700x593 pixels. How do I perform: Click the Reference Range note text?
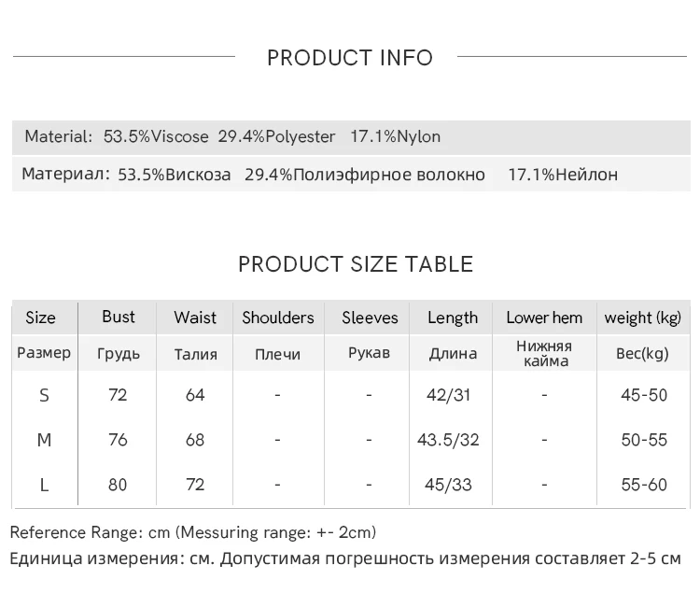pyautogui.click(x=193, y=532)
